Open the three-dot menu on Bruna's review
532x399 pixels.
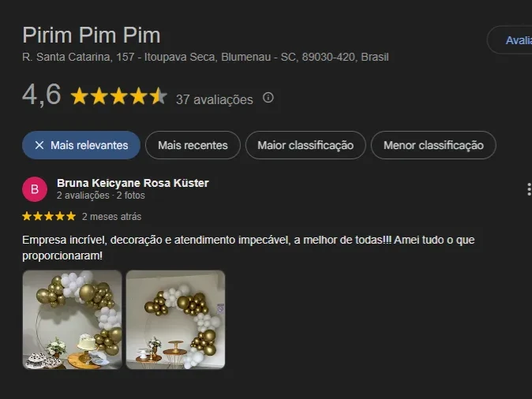pos(529,189)
